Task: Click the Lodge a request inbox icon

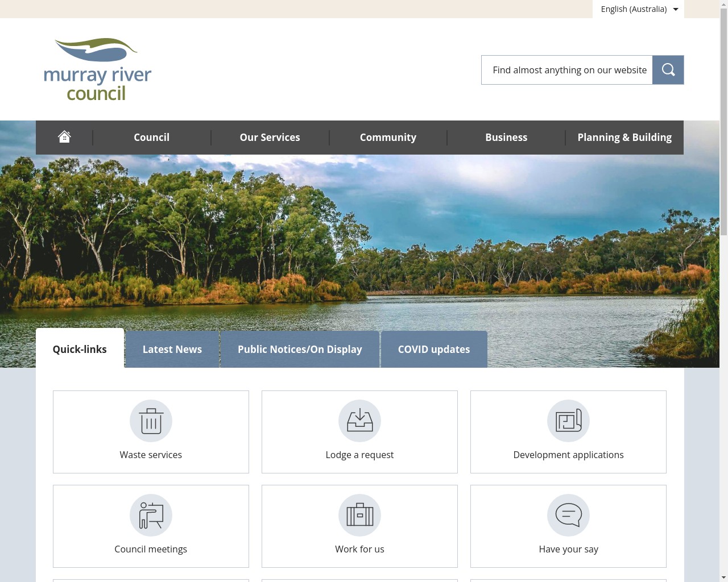Action: (x=359, y=421)
